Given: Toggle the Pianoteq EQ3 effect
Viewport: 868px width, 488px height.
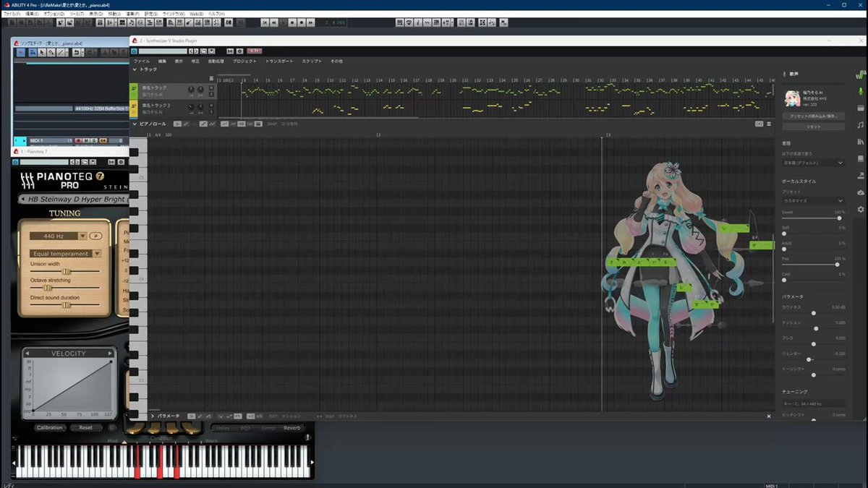Looking at the screenshot, I should [244, 428].
